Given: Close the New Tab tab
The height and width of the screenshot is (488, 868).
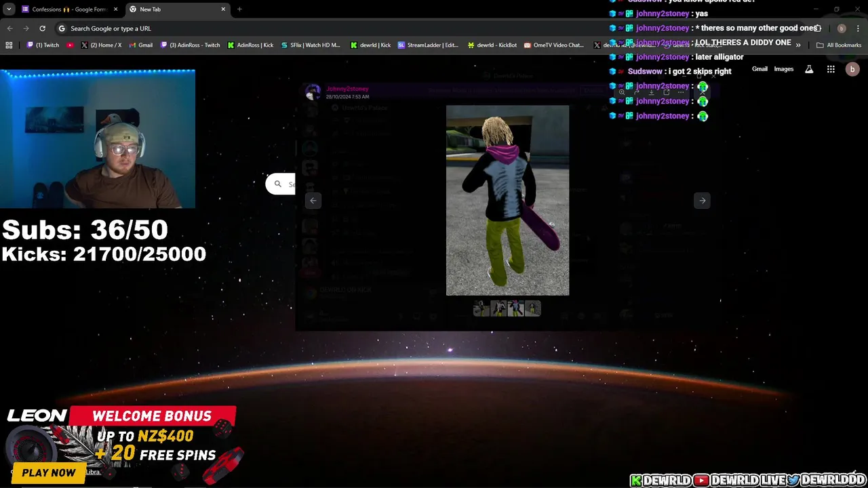Looking at the screenshot, I should pos(223,9).
